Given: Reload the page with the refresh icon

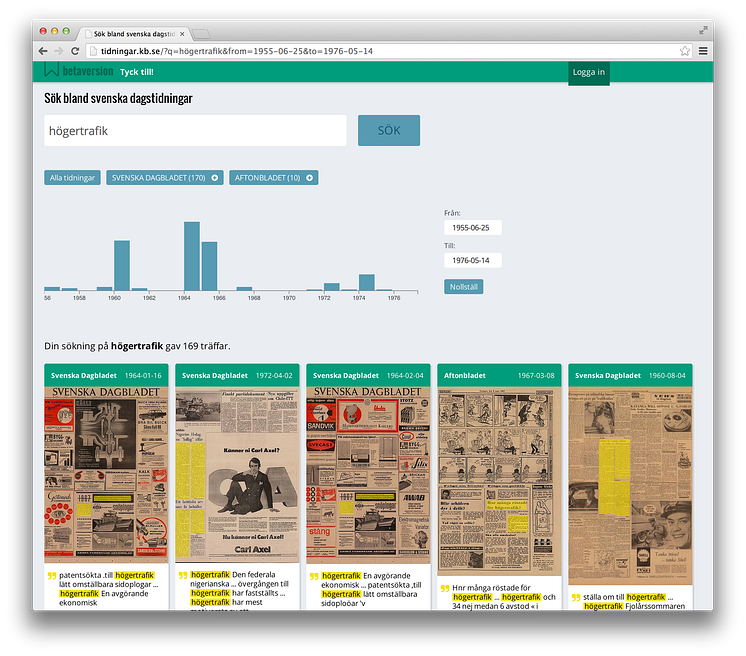Looking at the screenshot, I should pos(75,50).
